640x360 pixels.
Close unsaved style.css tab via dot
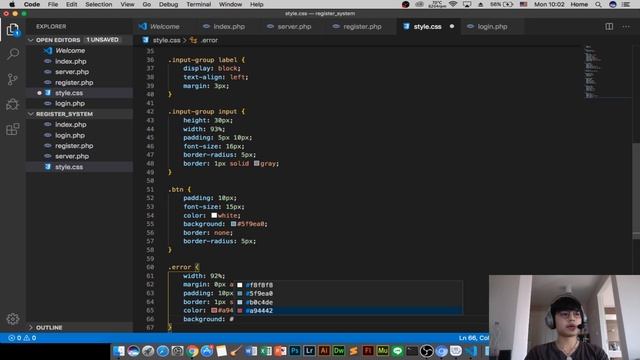click(452, 27)
